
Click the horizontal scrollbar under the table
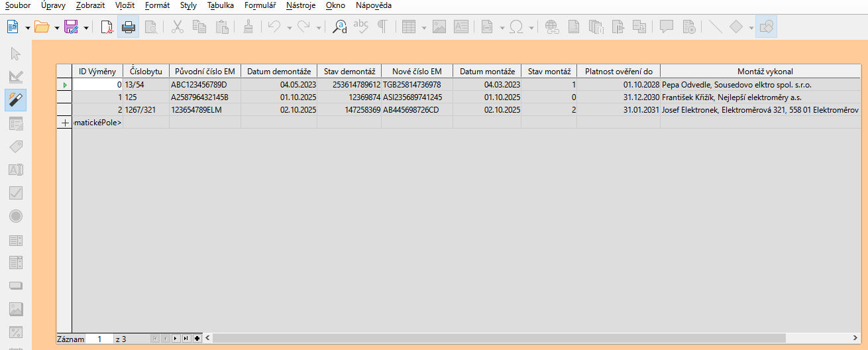point(530,338)
